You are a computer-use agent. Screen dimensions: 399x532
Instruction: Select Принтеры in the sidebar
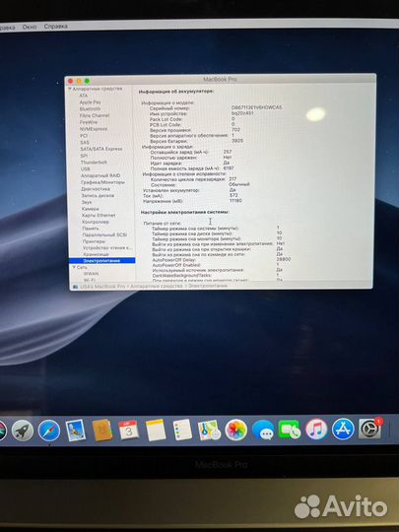pos(94,241)
